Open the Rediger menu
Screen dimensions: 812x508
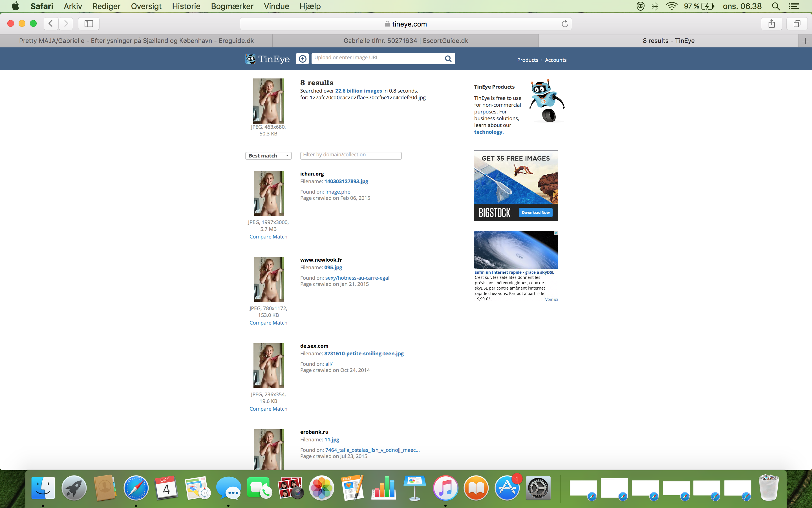click(x=106, y=6)
